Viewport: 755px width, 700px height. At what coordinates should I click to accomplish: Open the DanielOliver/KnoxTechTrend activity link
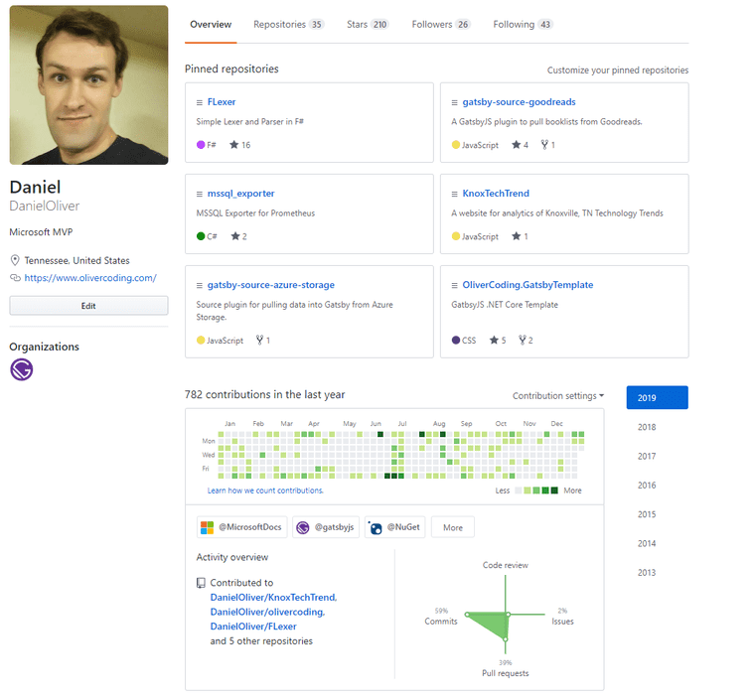pos(273,598)
